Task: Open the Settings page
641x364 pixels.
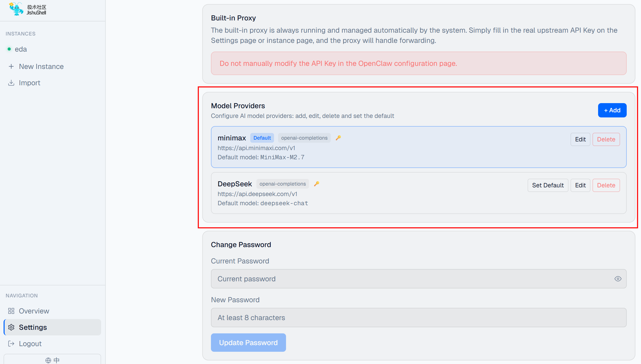Action: click(53, 327)
